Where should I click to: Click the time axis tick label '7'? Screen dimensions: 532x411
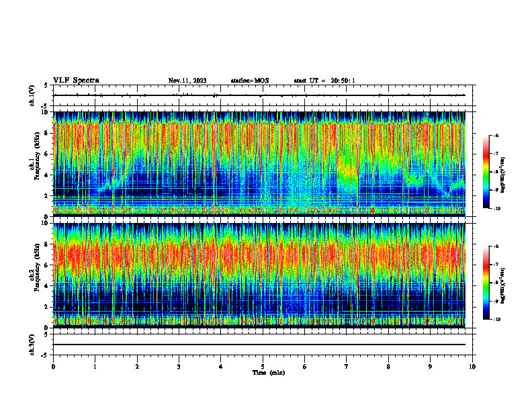(x=347, y=367)
